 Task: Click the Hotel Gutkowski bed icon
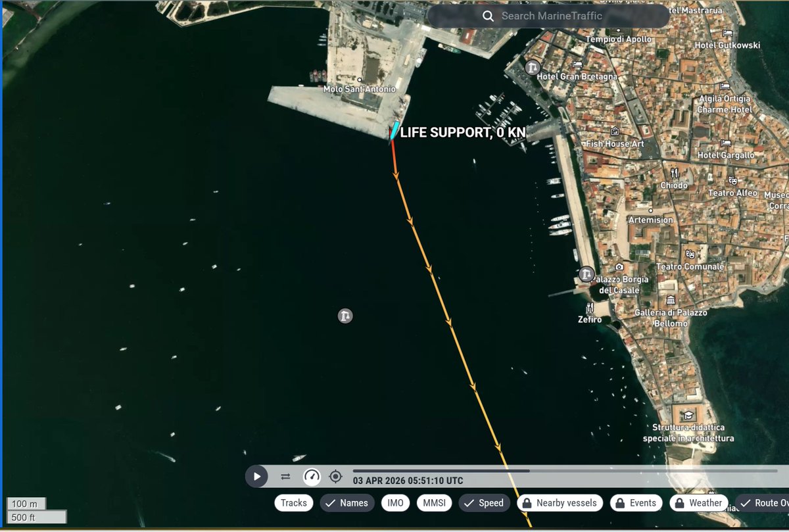point(727,34)
